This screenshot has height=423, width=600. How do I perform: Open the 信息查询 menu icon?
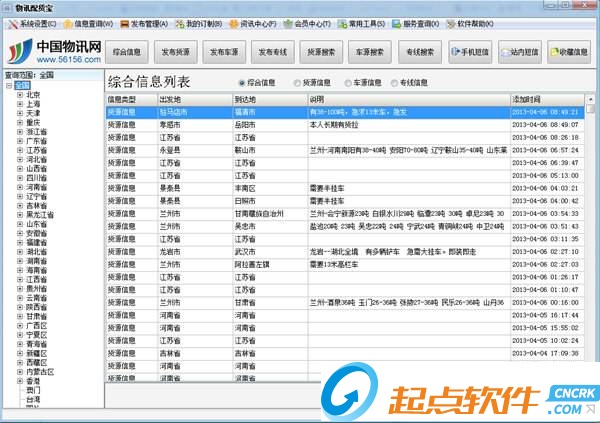[68, 24]
